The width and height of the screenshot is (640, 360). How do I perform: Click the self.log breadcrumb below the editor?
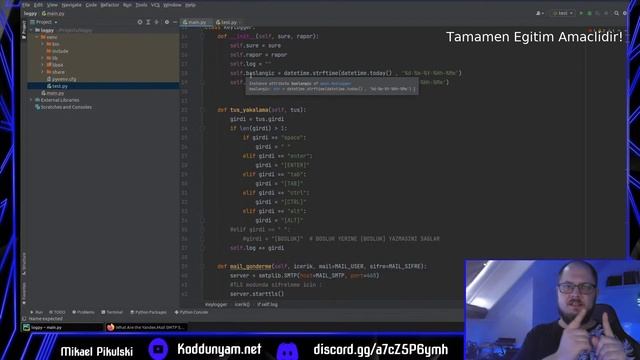(267, 304)
